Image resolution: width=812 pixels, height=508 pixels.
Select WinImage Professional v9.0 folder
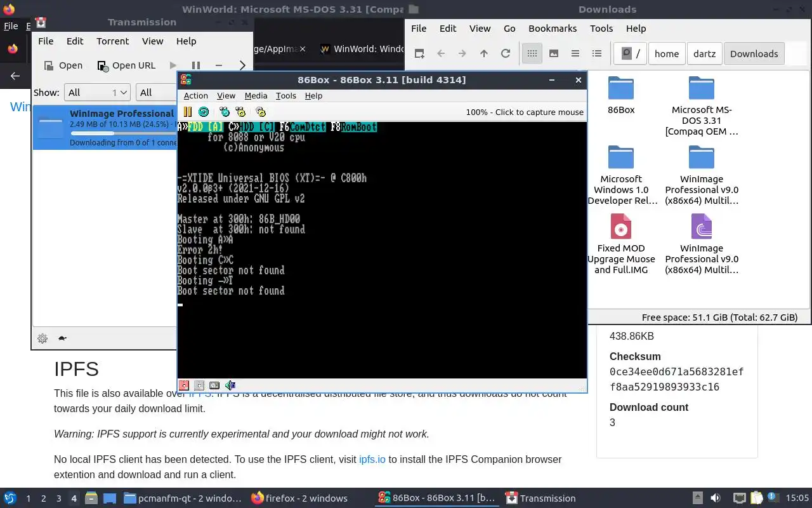pyautogui.click(x=702, y=175)
